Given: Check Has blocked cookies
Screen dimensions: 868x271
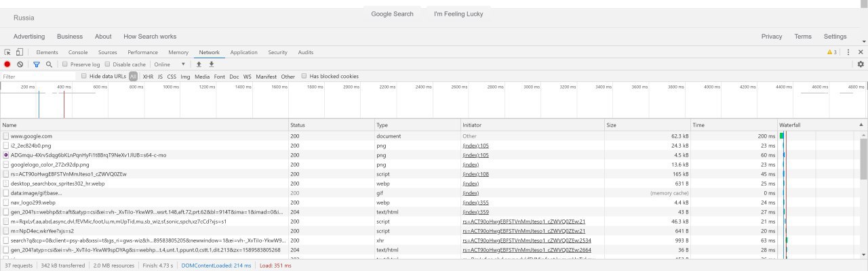Looking at the screenshot, I should [x=304, y=76].
